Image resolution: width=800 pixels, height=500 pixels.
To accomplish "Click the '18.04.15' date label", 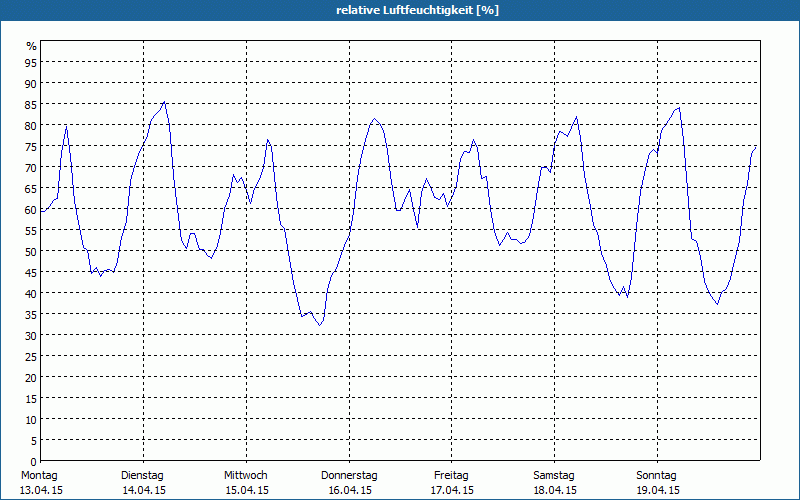I will coord(555,491).
